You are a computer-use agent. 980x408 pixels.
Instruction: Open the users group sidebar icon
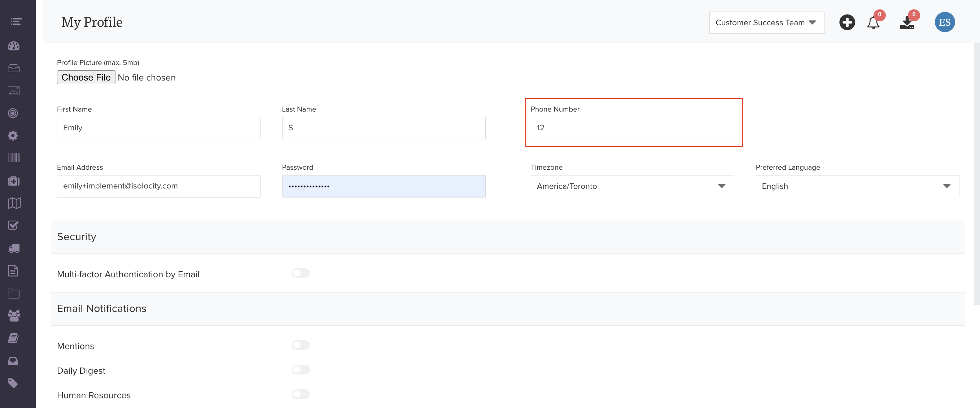point(14,316)
